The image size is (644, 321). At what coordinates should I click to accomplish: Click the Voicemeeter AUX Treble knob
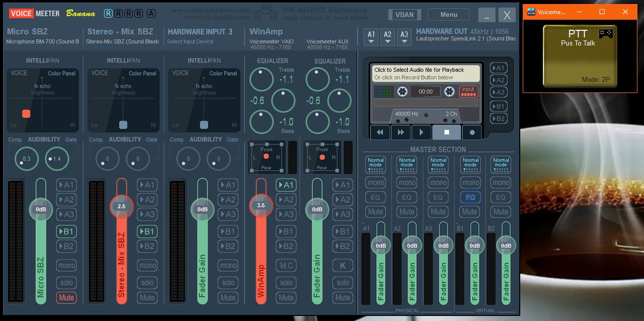tap(318, 79)
